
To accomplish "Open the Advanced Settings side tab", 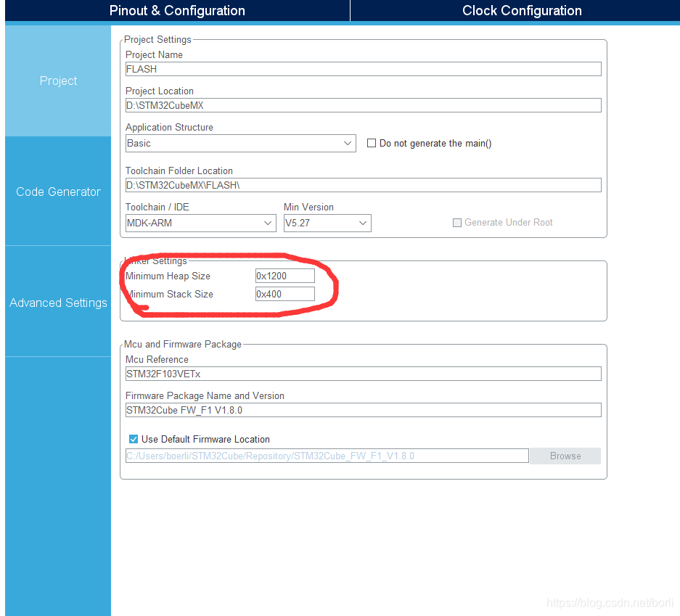I will click(x=58, y=303).
